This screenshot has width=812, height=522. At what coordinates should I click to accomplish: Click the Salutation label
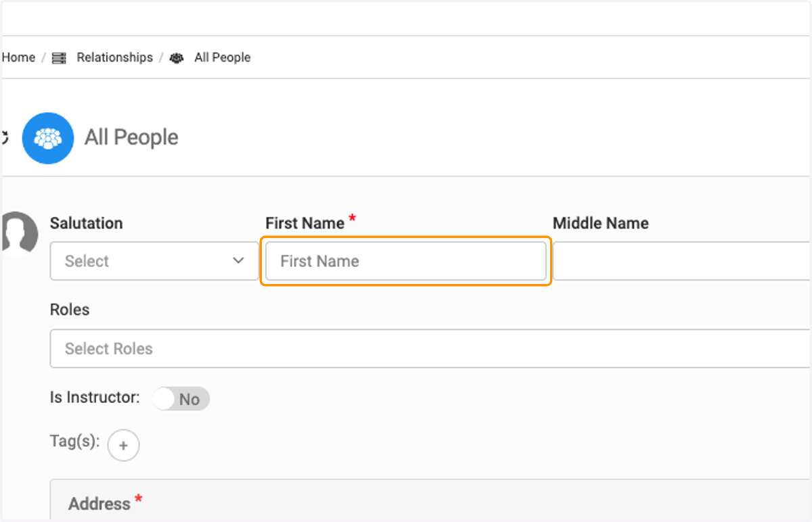pyautogui.click(x=87, y=223)
